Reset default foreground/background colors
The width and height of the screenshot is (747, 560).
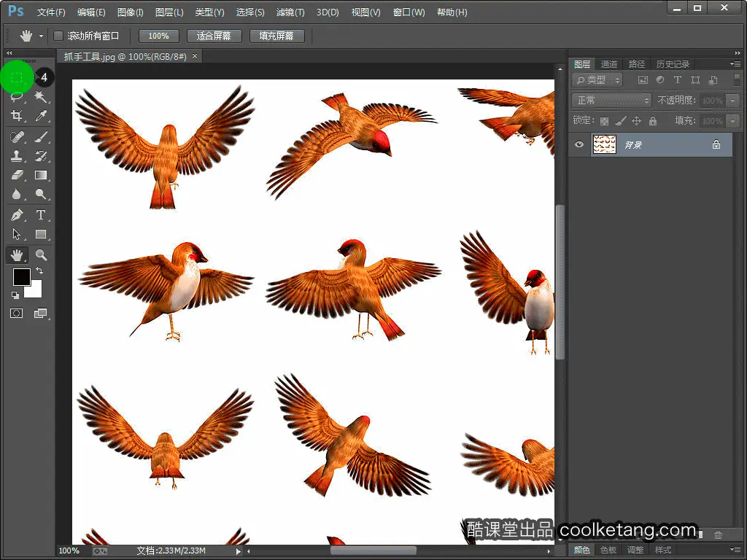coord(15,295)
